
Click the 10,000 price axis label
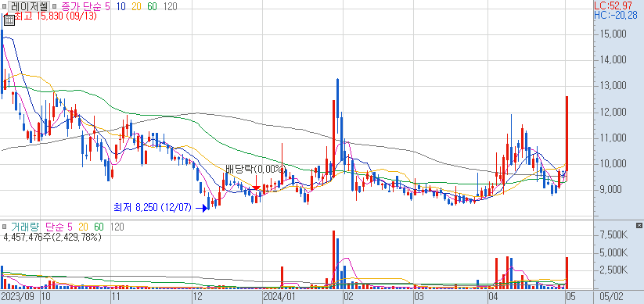click(613, 164)
